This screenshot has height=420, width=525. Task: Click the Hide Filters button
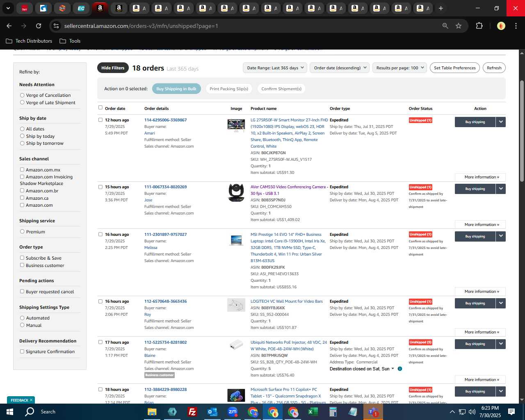(113, 68)
